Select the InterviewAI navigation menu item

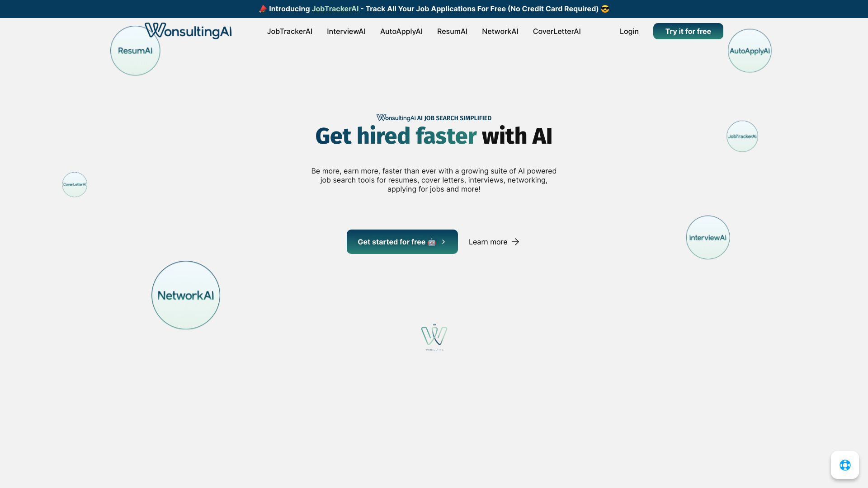346,31
